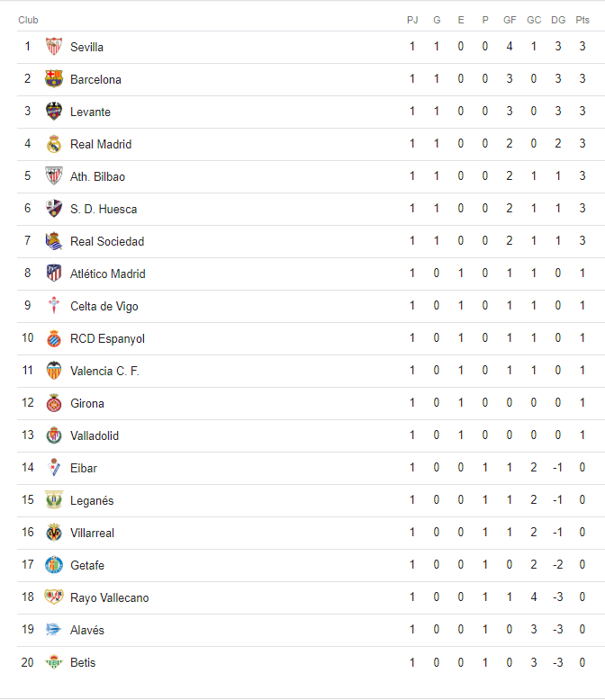Select the Atlético Madrid crest
605x700 pixels.
pyautogui.click(x=54, y=274)
